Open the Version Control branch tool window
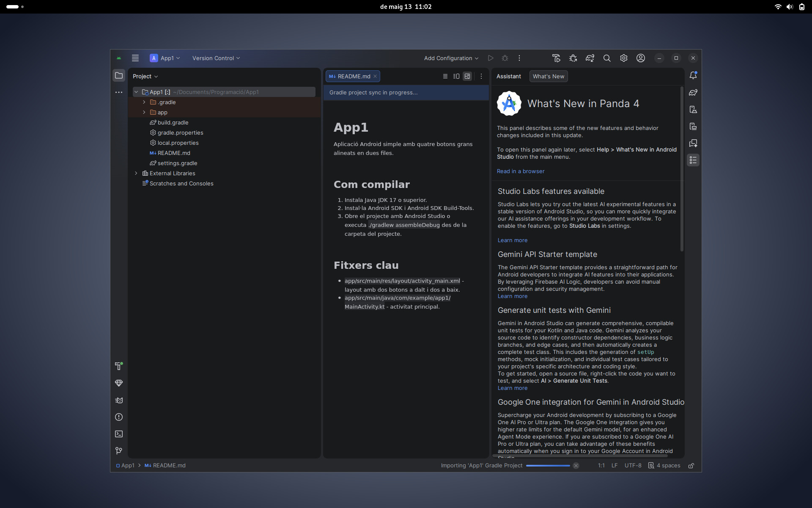This screenshot has width=812, height=508. pyautogui.click(x=119, y=451)
